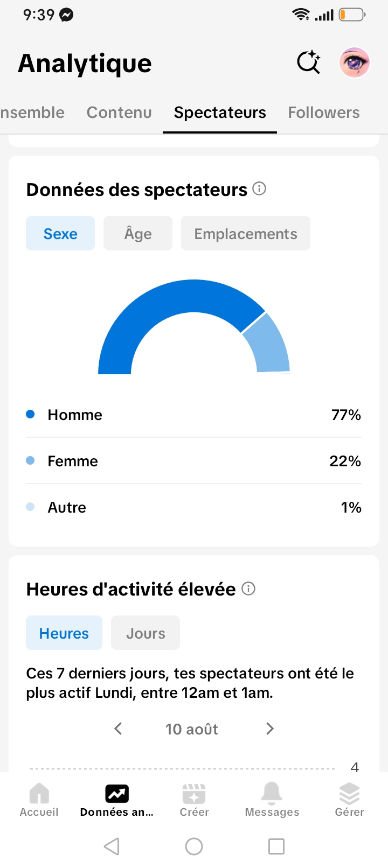Select the Heures activity chip

click(64, 633)
